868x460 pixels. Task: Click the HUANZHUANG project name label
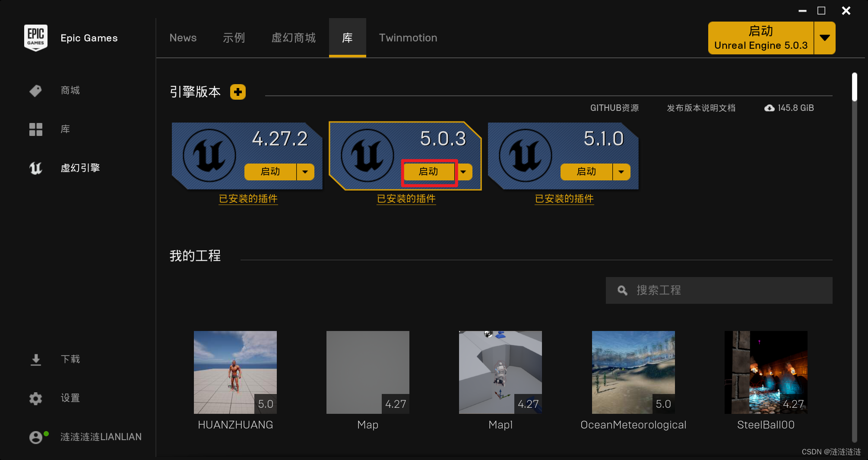click(235, 425)
